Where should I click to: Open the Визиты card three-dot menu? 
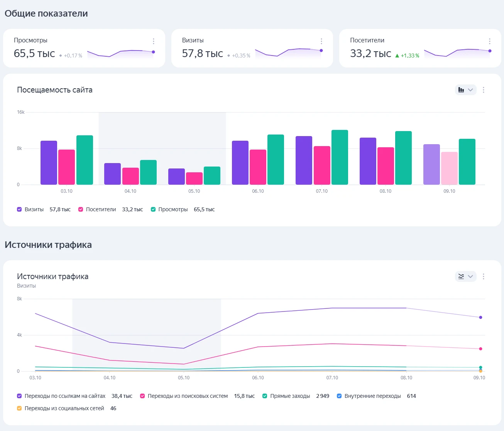click(x=321, y=41)
